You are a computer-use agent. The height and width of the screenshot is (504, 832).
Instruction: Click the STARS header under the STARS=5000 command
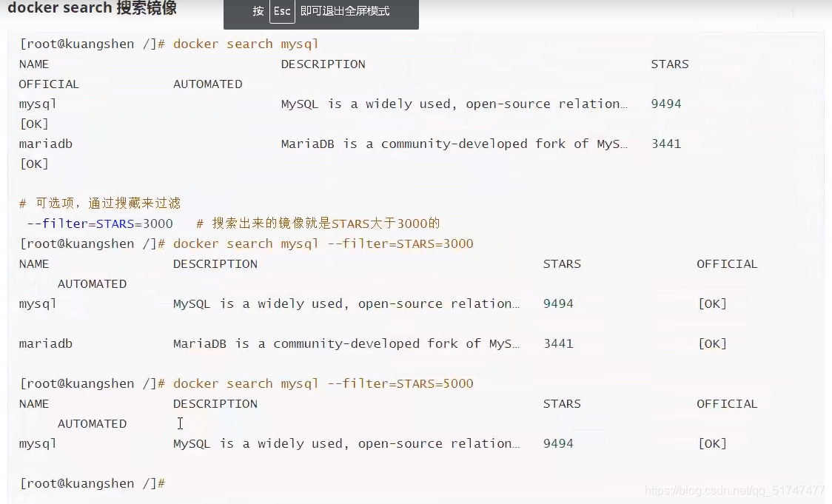(562, 404)
